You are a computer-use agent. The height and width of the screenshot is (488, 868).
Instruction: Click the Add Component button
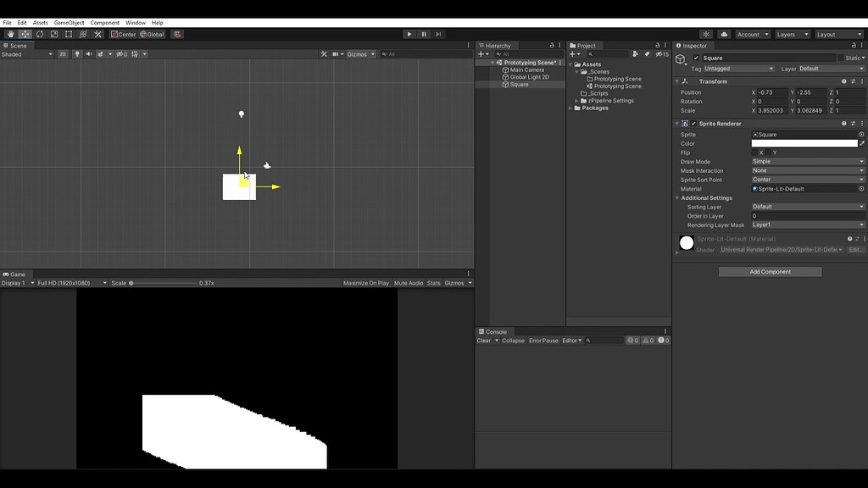770,271
